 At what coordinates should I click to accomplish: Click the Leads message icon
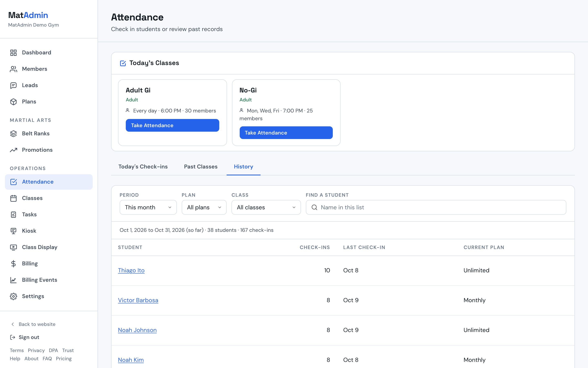(x=13, y=85)
